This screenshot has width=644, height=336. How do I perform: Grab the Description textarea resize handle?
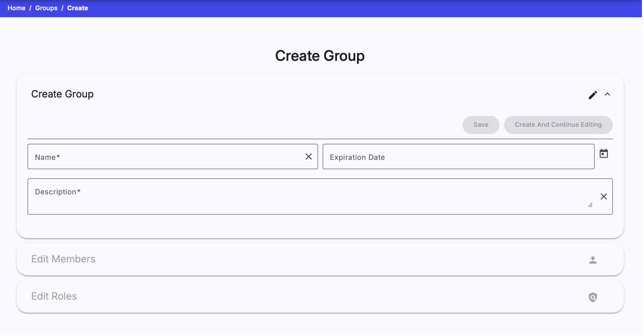pyautogui.click(x=590, y=205)
